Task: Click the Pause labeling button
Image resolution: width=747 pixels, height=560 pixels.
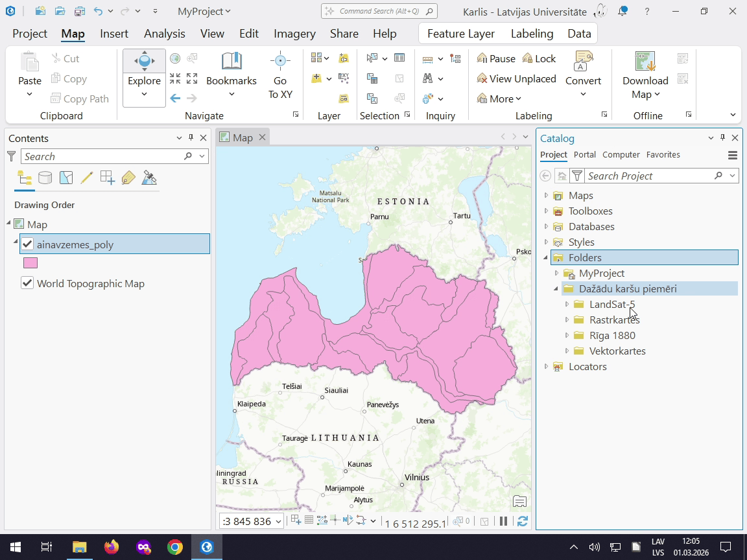Action: (496, 58)
